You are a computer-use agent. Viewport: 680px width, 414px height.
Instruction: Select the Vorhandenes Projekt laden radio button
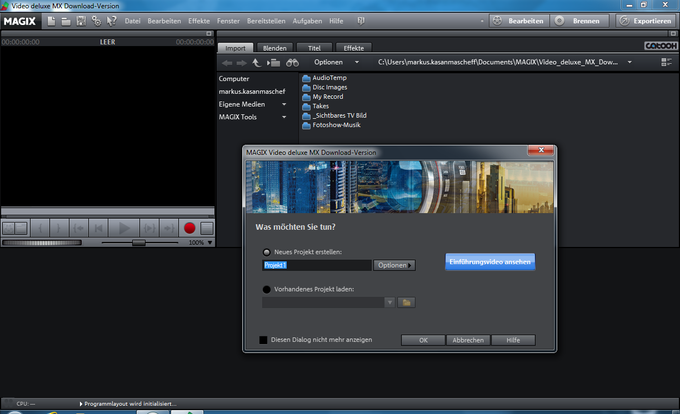pyautogui.click(x=267, y=289)
